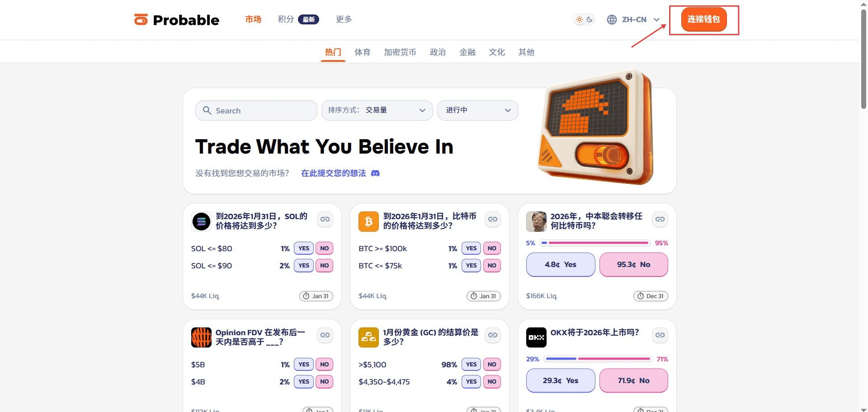Click the Jan 31 date badge on Bitcoin card

point(484,296)
